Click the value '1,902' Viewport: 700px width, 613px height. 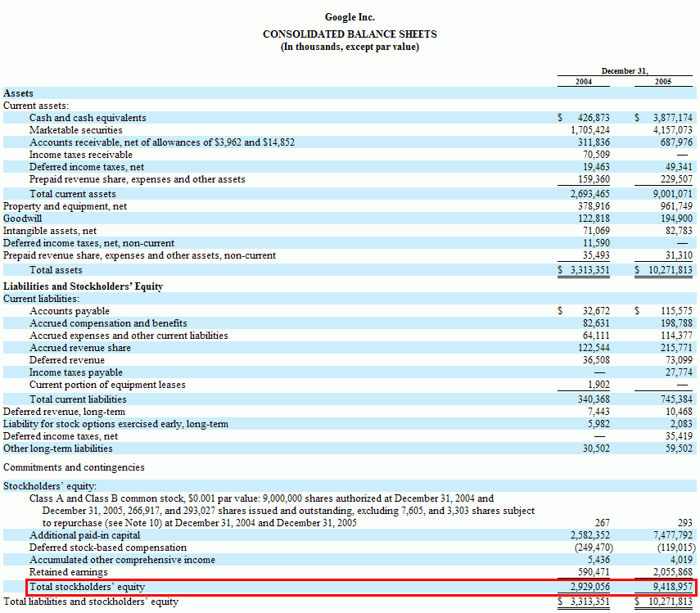tap(598, 385)
